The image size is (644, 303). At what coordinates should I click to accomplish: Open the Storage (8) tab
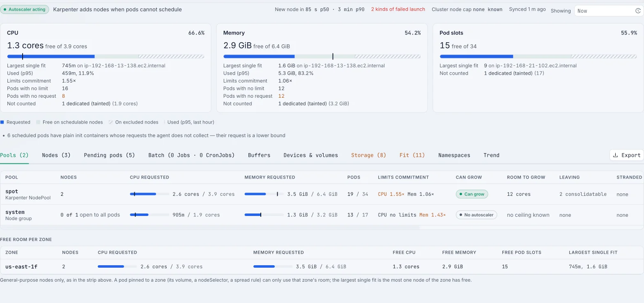tap(368, 155)
